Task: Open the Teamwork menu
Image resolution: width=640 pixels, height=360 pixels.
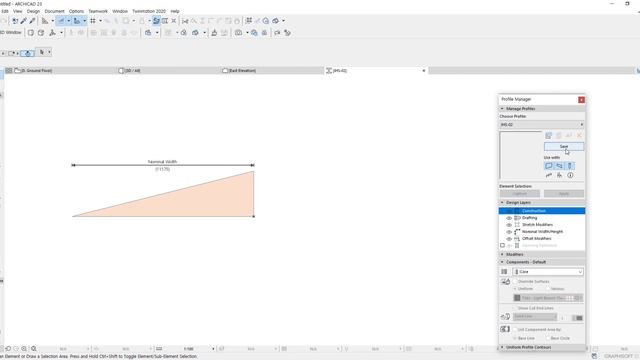Action: click(98, 11)
